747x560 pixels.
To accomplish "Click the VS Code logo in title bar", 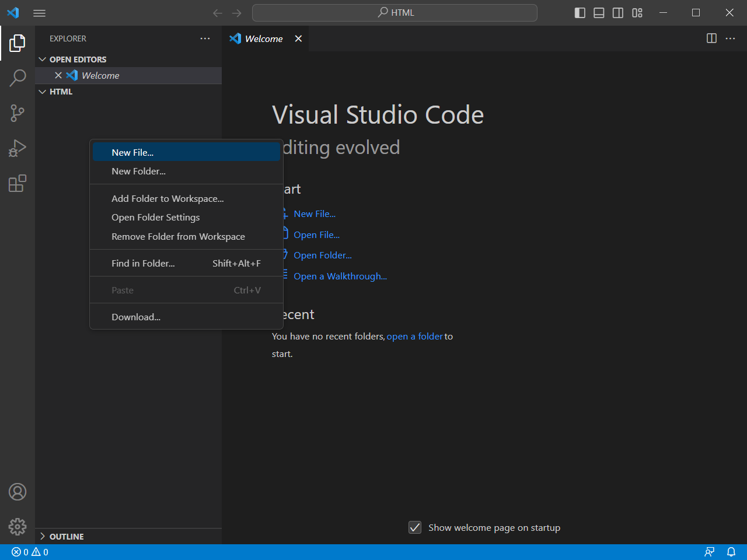I will tap(13, 13).
